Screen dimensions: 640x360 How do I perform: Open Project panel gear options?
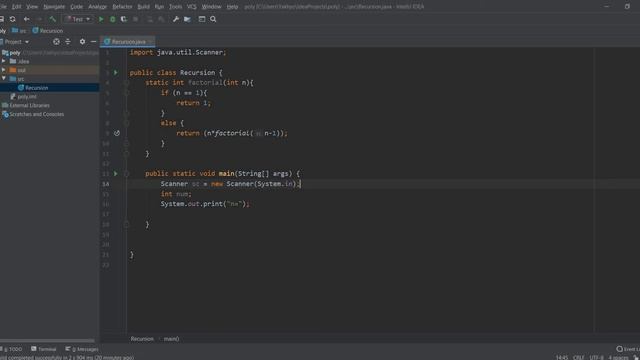point(82,42)
